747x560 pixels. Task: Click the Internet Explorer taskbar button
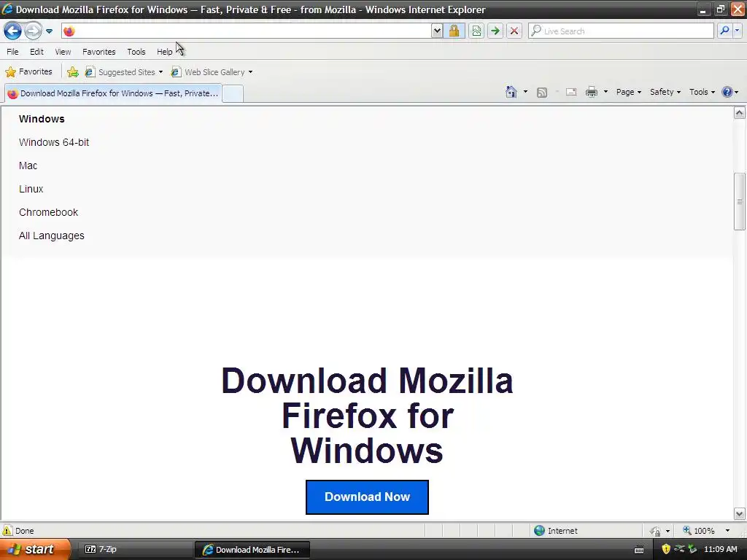pos(252,550)
